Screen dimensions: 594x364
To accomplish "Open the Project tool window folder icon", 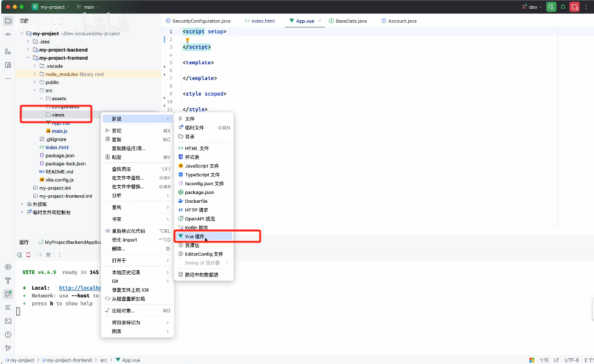I will tap(8, 21).
